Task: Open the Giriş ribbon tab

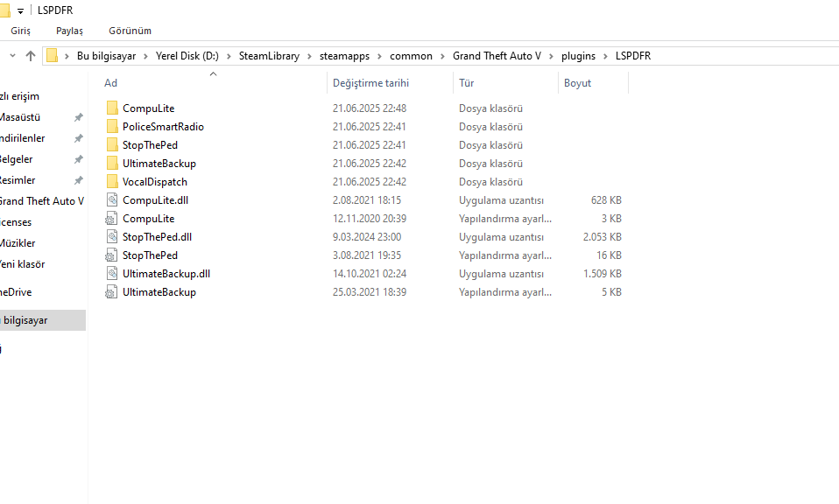Action: point(20,31)
